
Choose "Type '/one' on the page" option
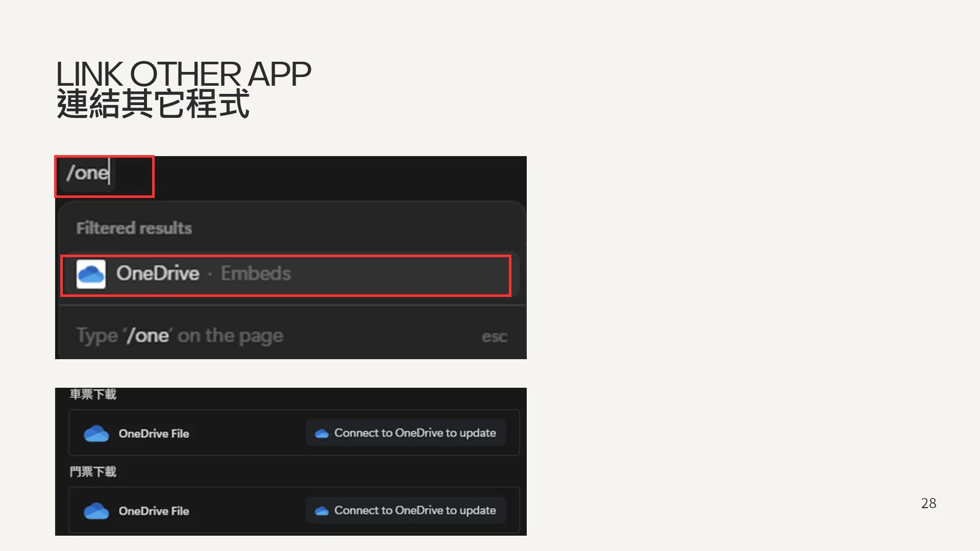(180, 336)
